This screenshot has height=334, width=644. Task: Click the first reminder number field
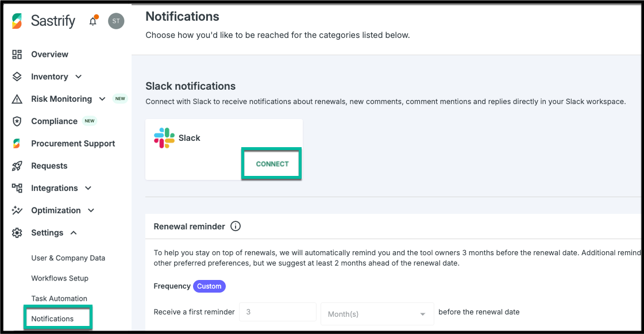(x=277, y=312)
